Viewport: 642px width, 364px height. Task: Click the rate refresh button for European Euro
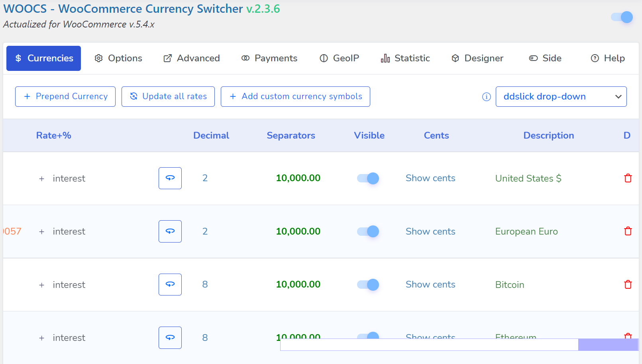(170, 231)
